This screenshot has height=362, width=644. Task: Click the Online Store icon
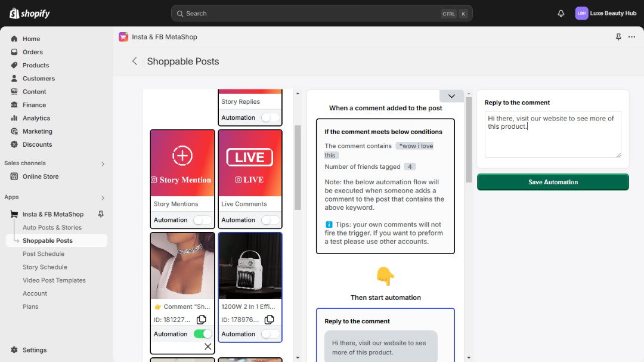(x=14, y=177)
